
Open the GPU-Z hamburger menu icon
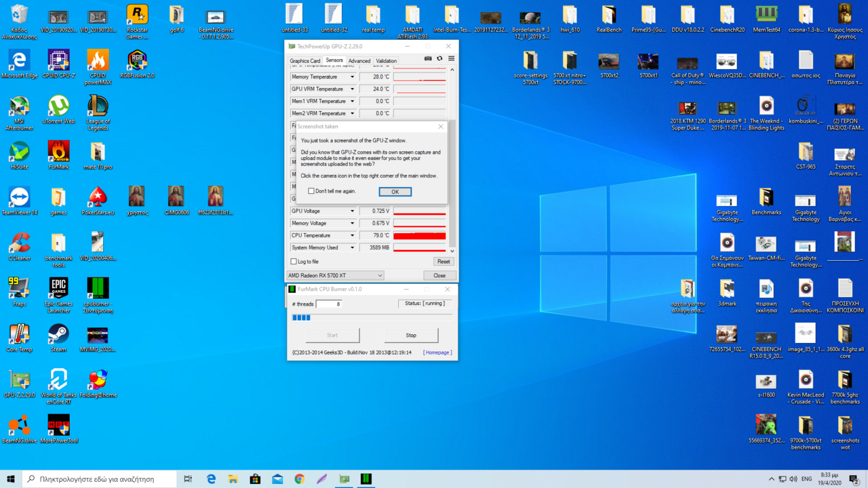click(x=451, y=59)
